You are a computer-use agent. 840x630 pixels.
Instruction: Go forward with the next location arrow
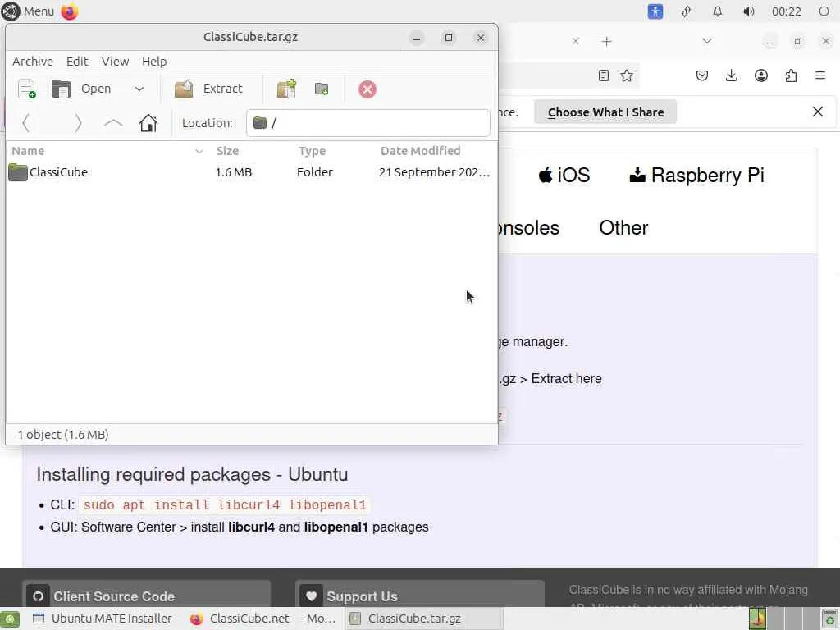point(78,123)
